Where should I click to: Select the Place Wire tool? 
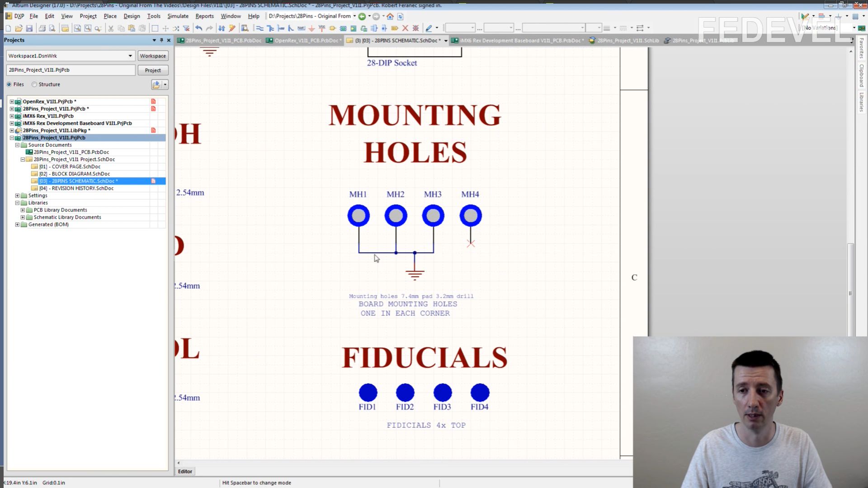[x=259, y=28]
